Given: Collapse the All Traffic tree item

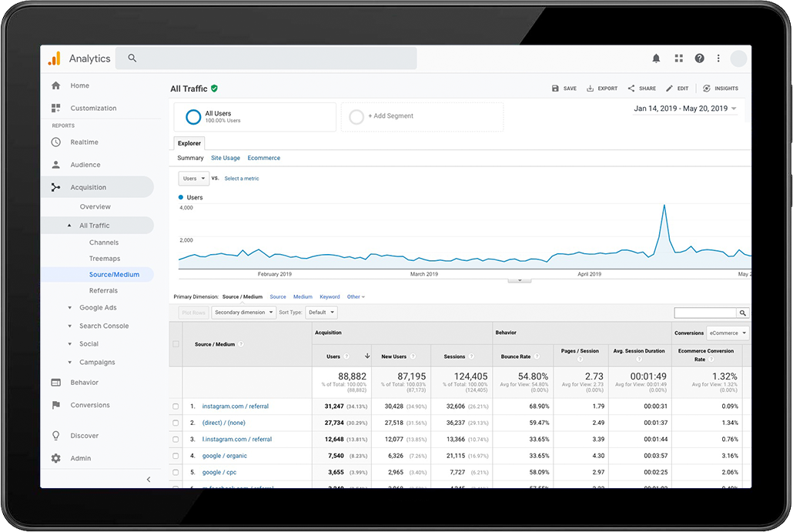Looking at the screenshot, I should [x=69, y=226].
